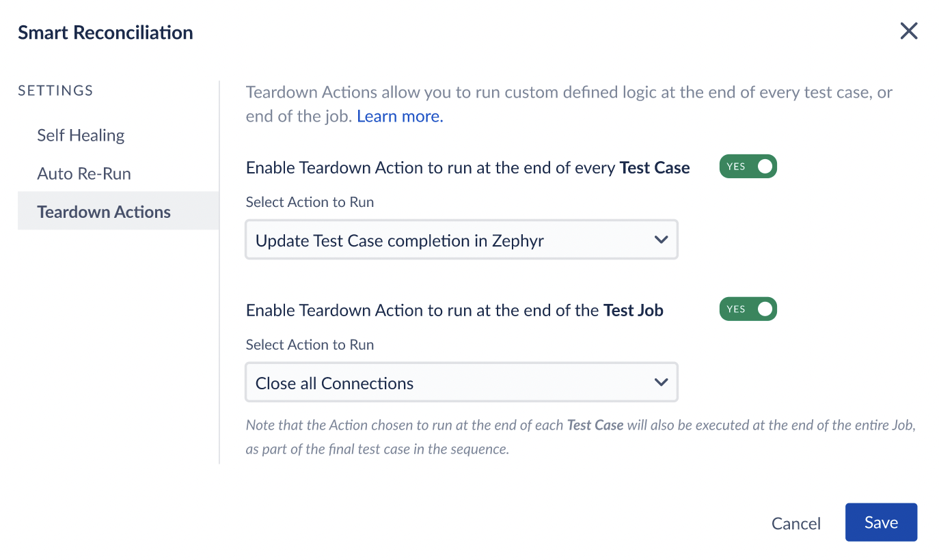939x560 pixels.
Task: Cancel the teardown settings changes
Action: coord(795,523)
